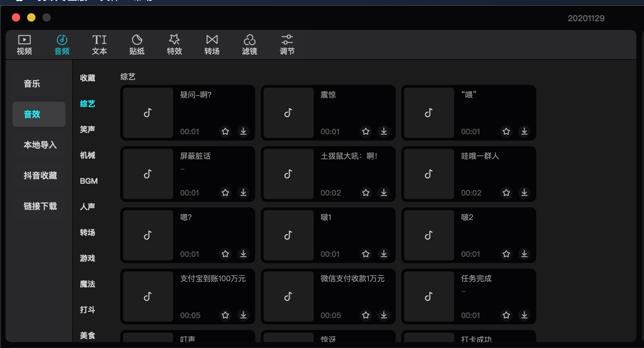Open the 滤镜 (filter) tab

250,45
